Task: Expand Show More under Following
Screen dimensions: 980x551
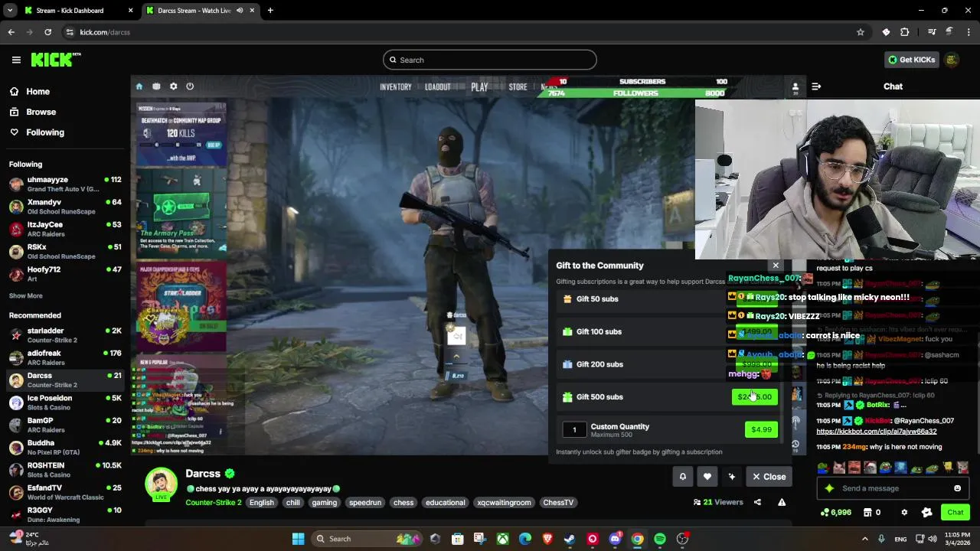Action: tap(25, 295)
